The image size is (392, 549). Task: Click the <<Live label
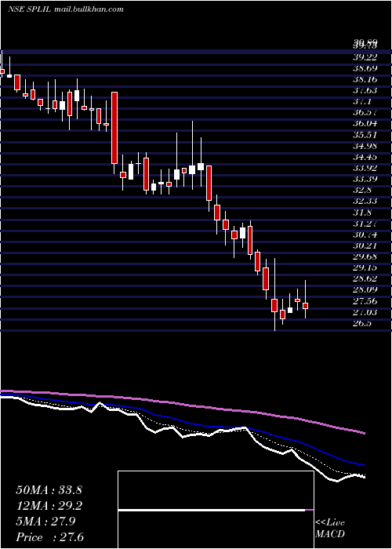tap(330, 523)
